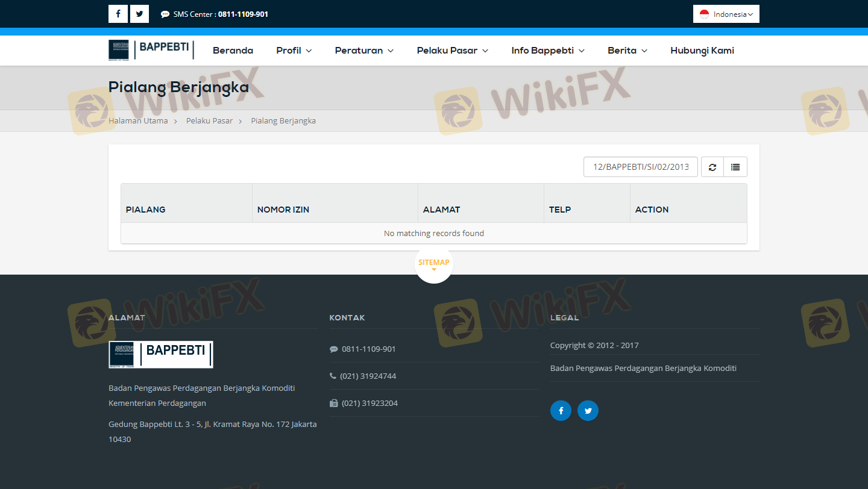The height and width of the screenshot is (489, 868).
Task: Expand the Info Bappebti menu
Action: [x=547, y=51]
